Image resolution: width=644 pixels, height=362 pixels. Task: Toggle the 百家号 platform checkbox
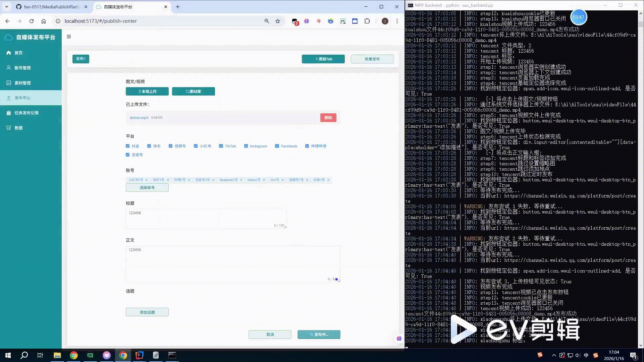(x=128, y=155)
